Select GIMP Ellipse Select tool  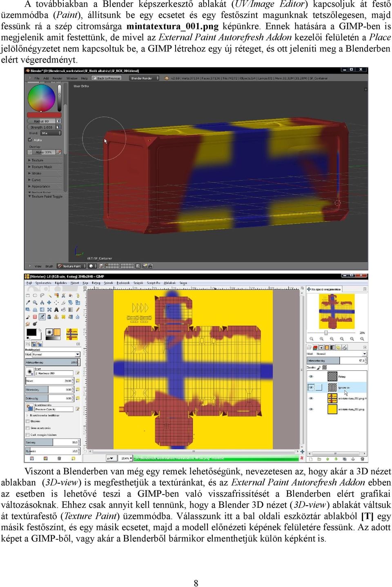point(35,296)
